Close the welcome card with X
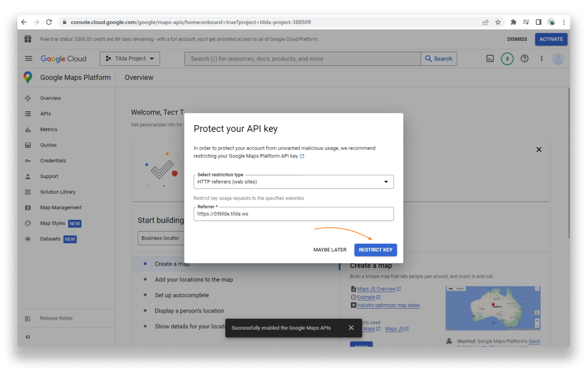Image resolution: width=588 pixels, height=379 pixels. [539, 150]
